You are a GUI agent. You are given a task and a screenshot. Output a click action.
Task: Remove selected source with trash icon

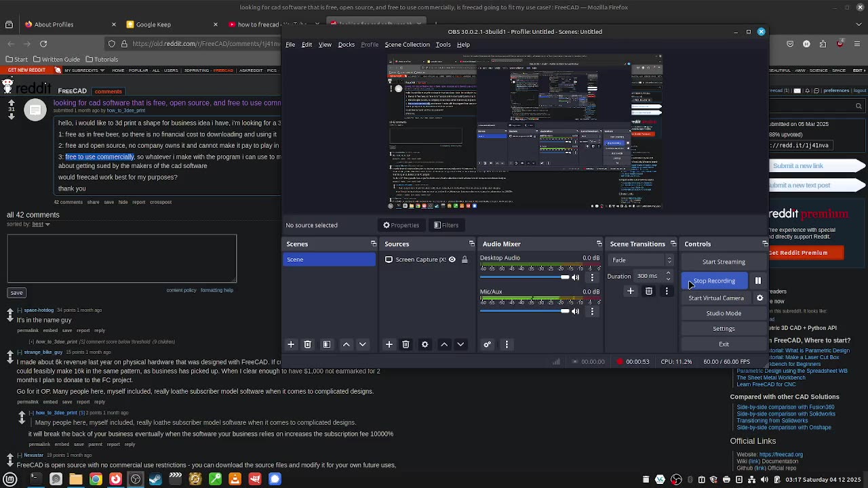pyautogui.click(x=406, y=344)
